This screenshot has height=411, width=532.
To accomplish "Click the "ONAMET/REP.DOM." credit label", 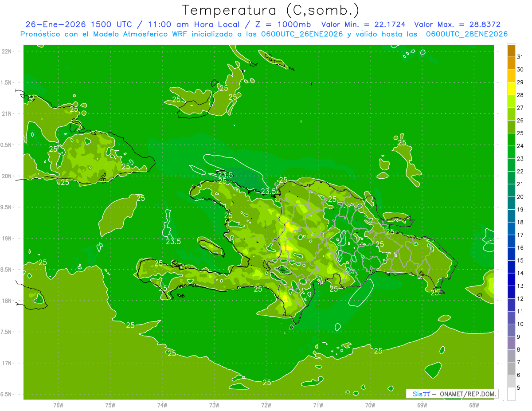I will (467, 394).
